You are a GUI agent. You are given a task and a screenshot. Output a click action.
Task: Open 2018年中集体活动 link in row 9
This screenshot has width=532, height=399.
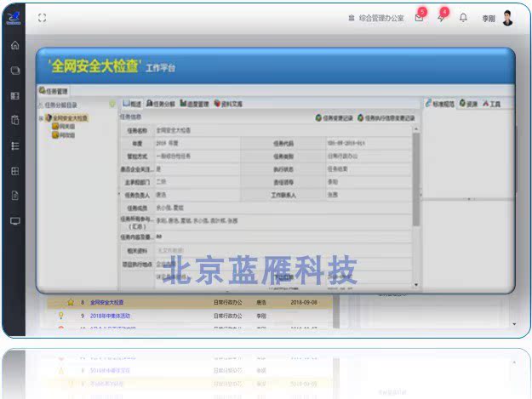110,316
